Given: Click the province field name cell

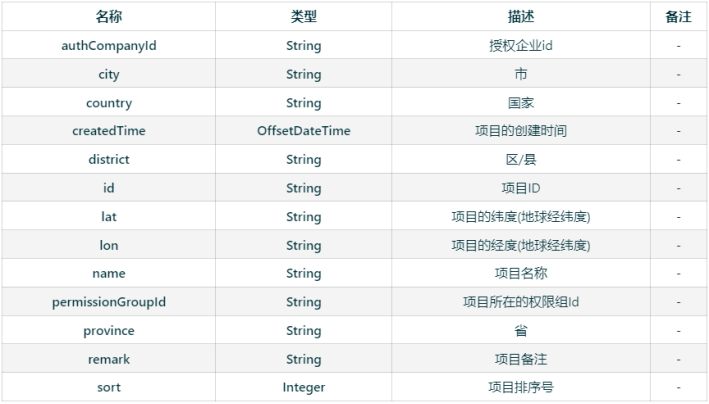Looking at the screenshot, I should coord(109,330).
